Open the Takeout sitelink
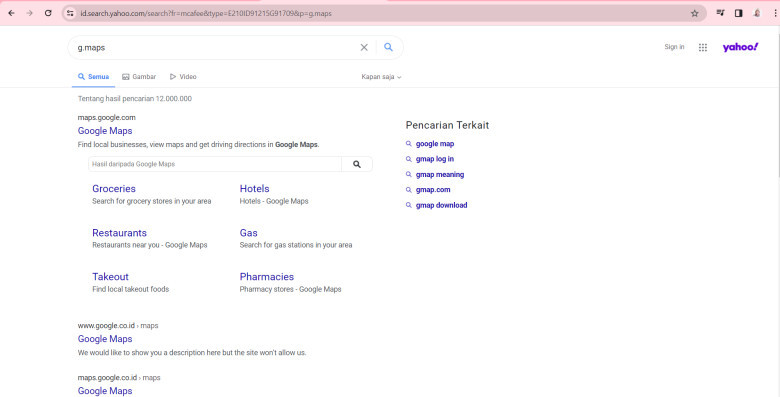 tap(110, 277)
